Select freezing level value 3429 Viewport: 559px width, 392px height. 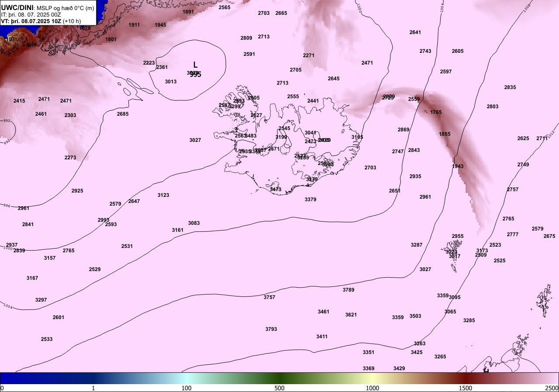[399, 368]
